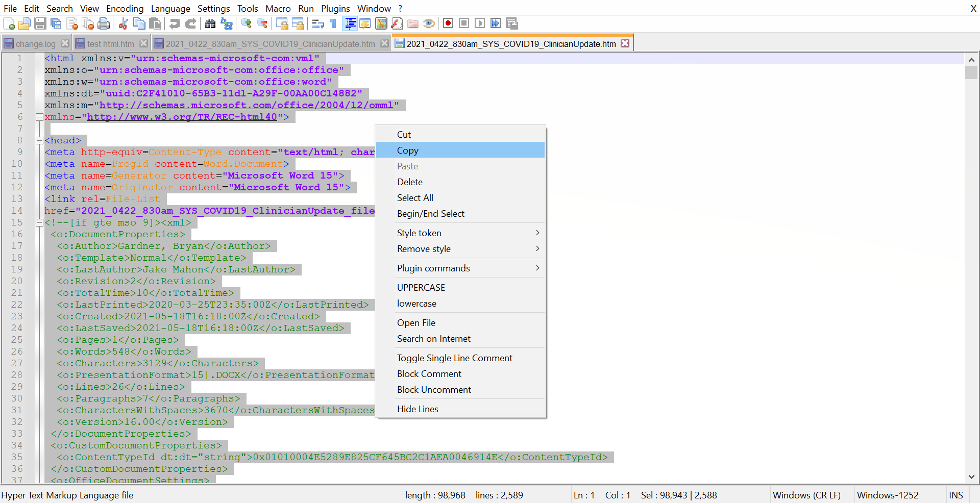Toggle Word Wrap in the toolbar
Image resolution: width=980 pixels, height=503 pixels.
tap(317, 23)
